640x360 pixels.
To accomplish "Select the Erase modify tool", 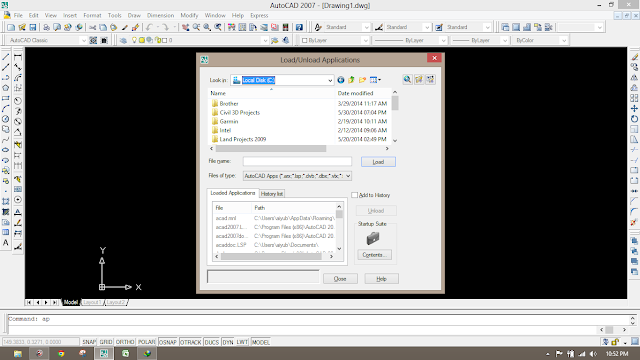I will [634, 57].
